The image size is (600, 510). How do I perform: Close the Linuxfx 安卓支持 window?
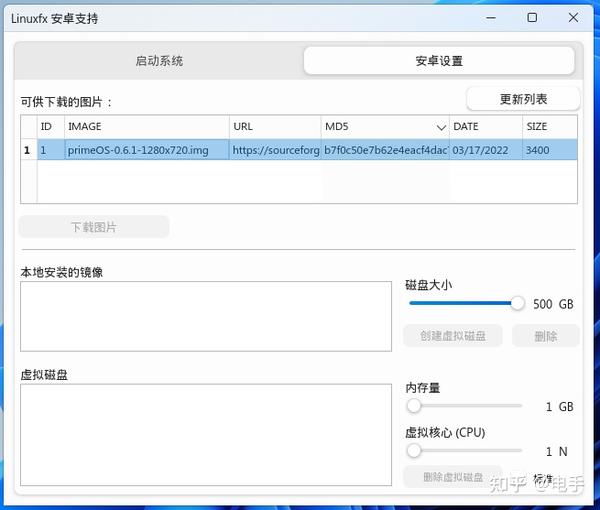pyautogui.click(x=573, y=18)
